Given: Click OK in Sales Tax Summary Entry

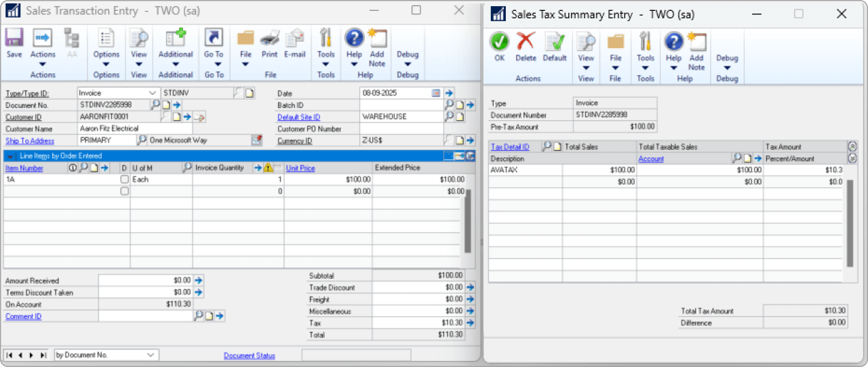Looking at the screenshot, I should tap(500, 47).
